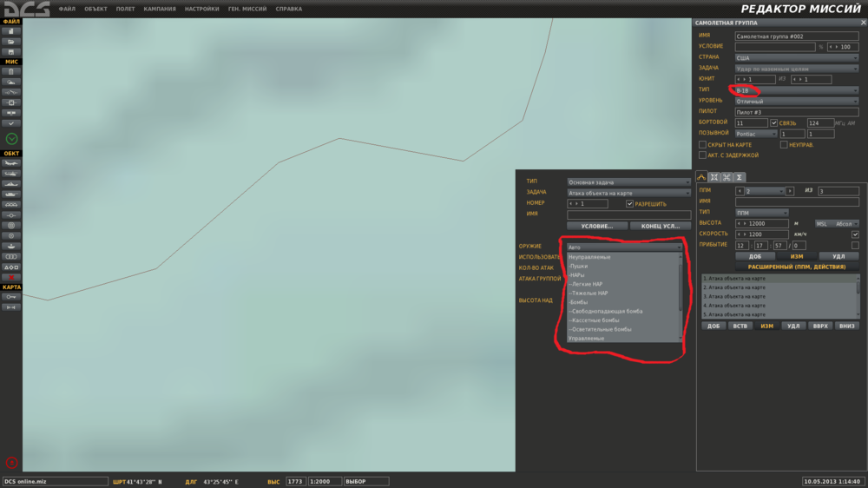868x488 pixels.
Task: Open a mission using the folder icon
Action: (11, 42)
